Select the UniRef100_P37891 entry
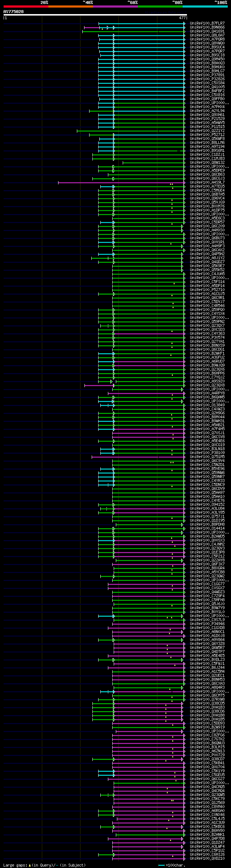The image size is (231, 868). click(x=207, y=75)
